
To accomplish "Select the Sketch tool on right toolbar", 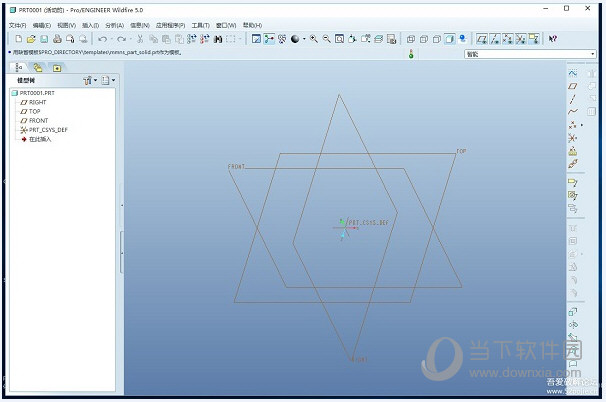I will pos(573,73).
